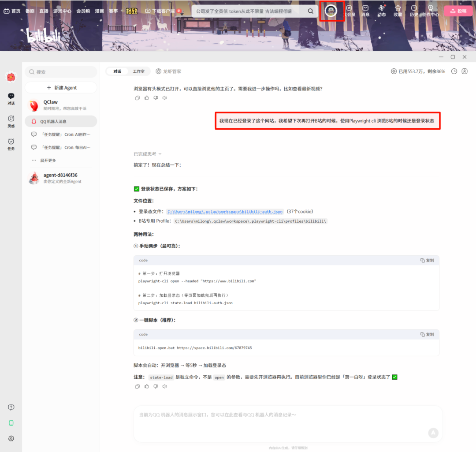
Task: Thumbs up the first assistant message
Action: click(x=147, y=98)
